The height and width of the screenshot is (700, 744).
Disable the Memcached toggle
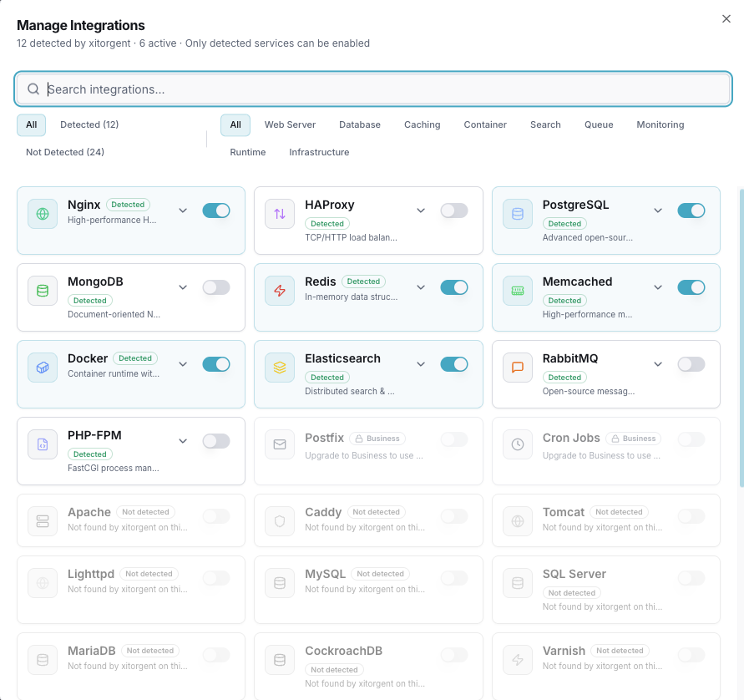point(691,287)
